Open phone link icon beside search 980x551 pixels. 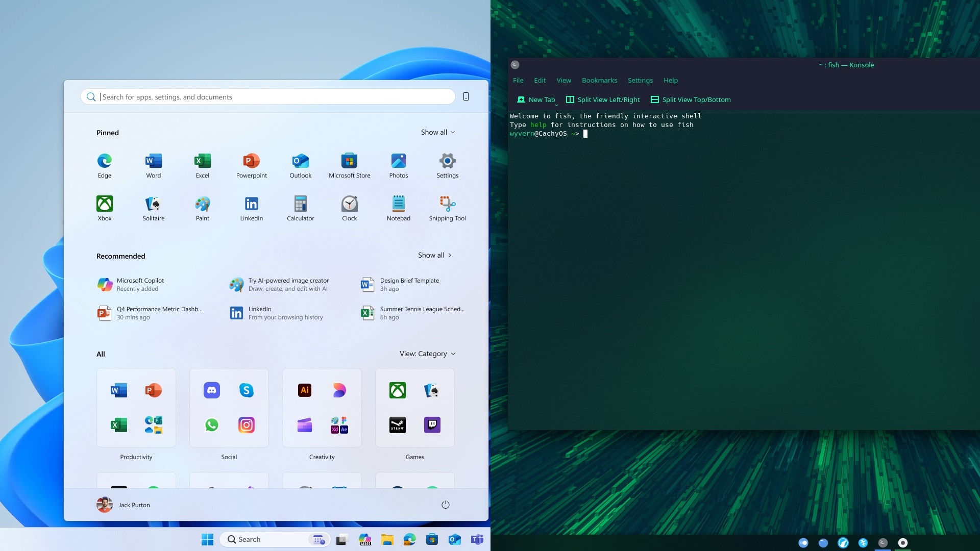coord(465,96)
